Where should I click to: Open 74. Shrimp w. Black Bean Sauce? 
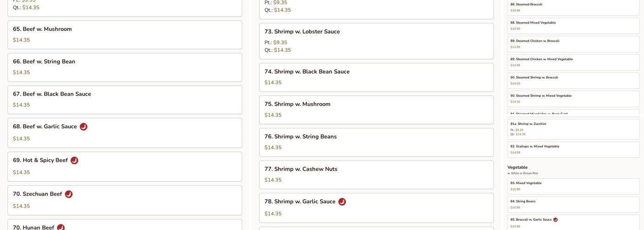point(376,77)
